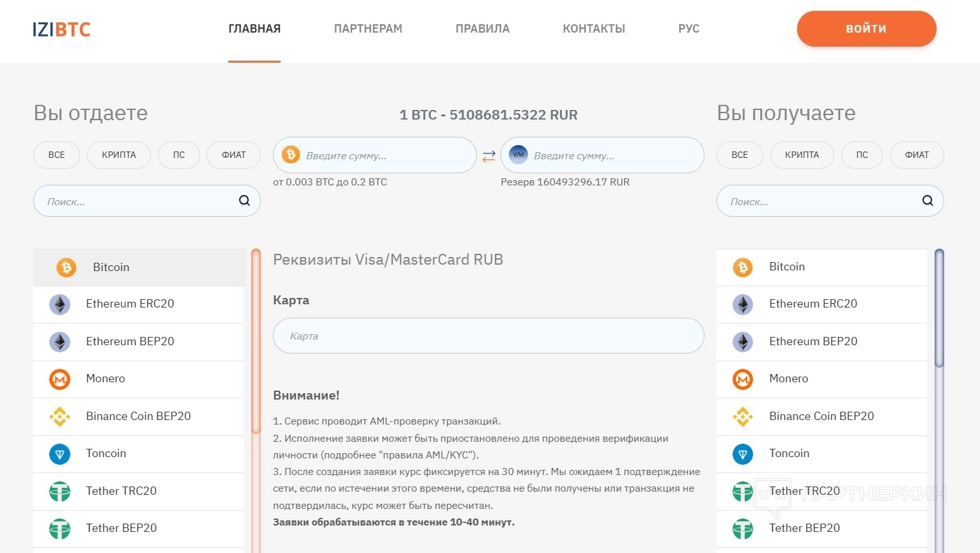The image size is (980, 553).
Task: Select ВСЕ filter under Вы получаете
Action: 740,155
